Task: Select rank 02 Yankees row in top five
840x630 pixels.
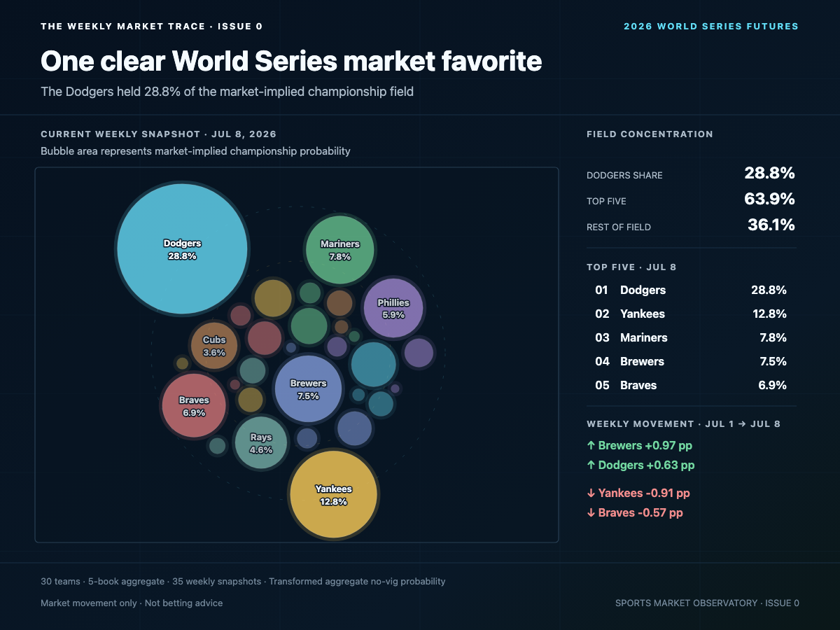Action: point(692,314)
